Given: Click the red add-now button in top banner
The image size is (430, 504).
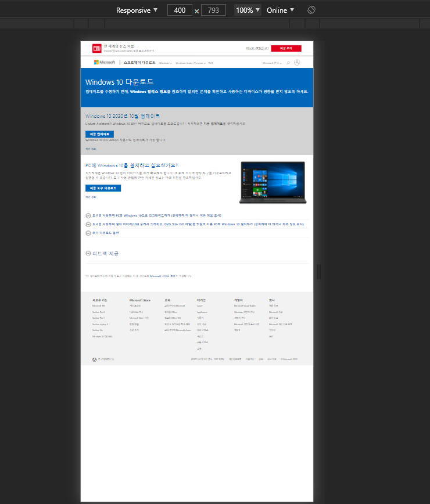Looking at the screenshot, I should pos(286,48).
